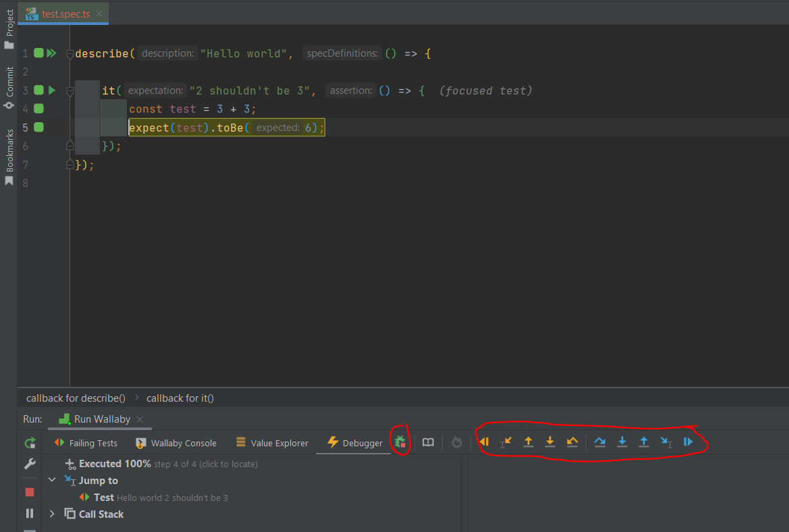The width and height of the screenshot is (789, 532).
Task: Close the test.spec.ts editor tab
Action: tap(99, 14)
